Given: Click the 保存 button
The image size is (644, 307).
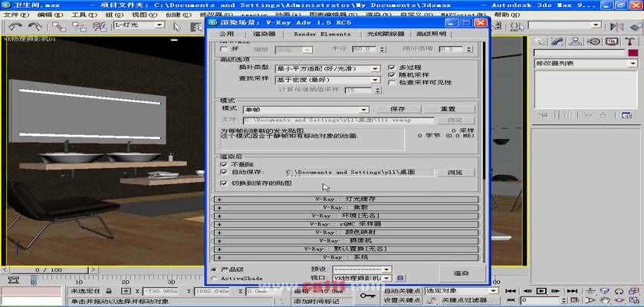Looking at the screenshot, I should [398, 109].
